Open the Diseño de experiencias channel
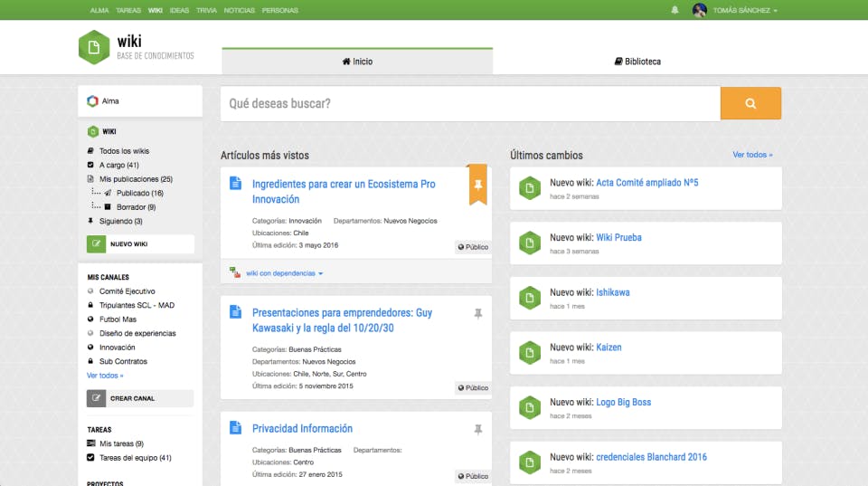 pos(137,333)
